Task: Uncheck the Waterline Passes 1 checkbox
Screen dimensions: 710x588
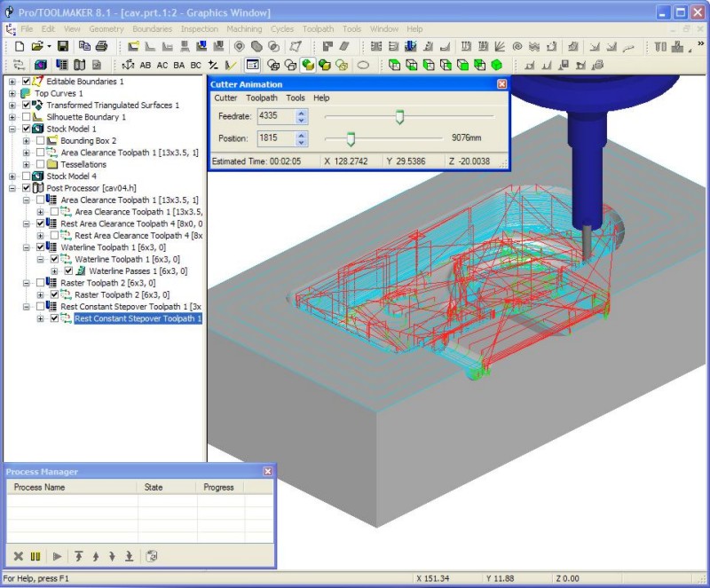Action: click(x=68, y=271)
